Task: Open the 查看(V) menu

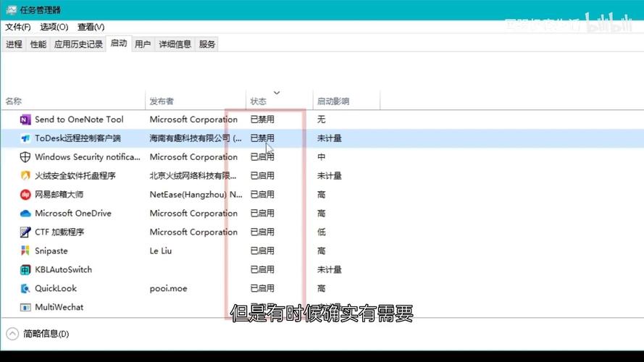Action: (x=91, y=27)
